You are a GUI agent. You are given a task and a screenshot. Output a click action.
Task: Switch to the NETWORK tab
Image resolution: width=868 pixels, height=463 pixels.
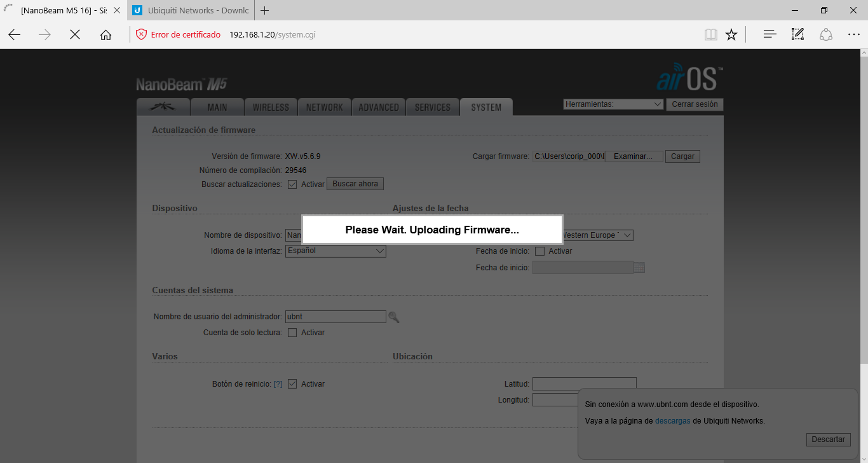click(324, 107)
